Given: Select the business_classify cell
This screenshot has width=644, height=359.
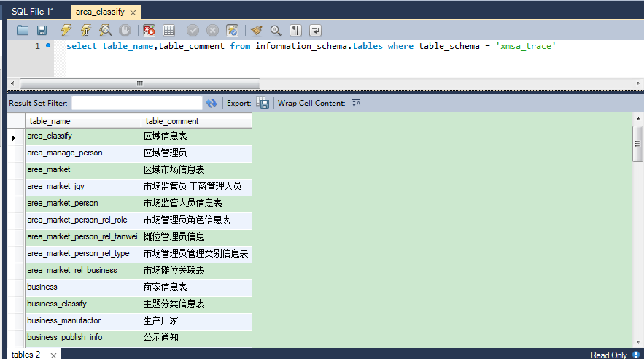Looking at the screenshot, I should click(x=83, y=304).
